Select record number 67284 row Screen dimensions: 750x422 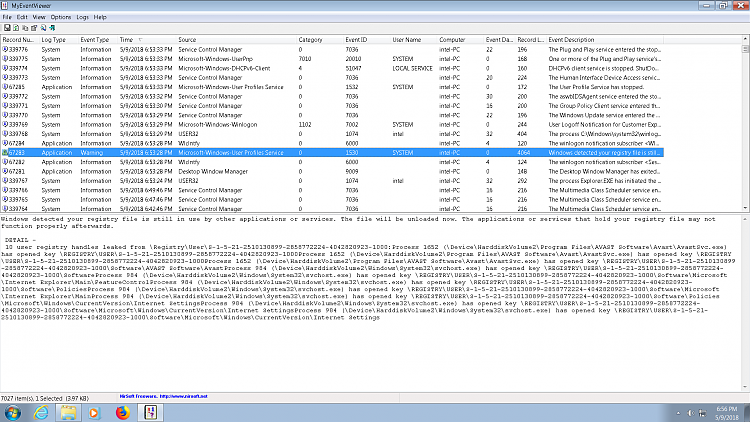coord(331,143)
